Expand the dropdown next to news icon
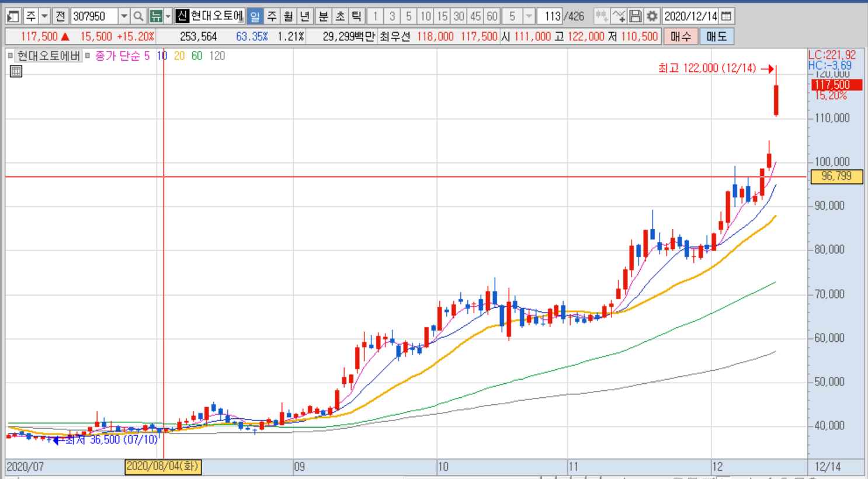868x479 pixels. point(168,16)
